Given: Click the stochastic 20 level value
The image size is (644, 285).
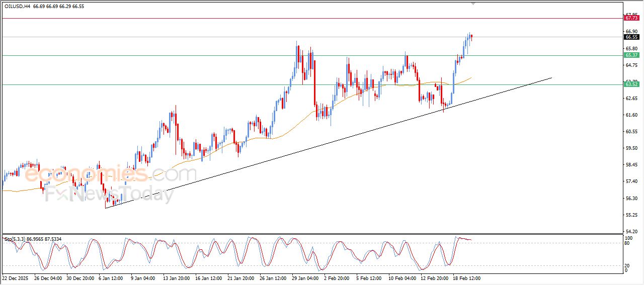Looking at the screenshot, I should [627, 265].
